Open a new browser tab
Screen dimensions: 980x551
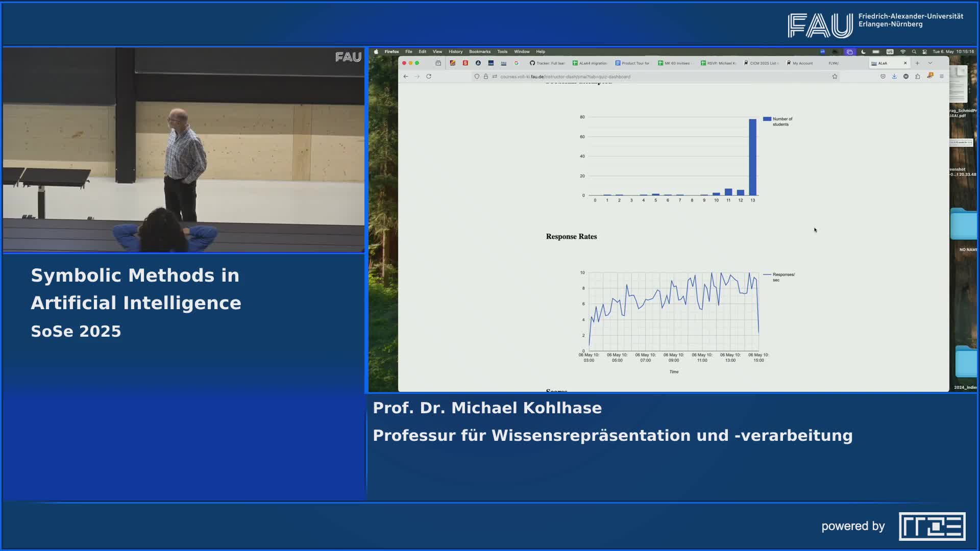pyautogui.click(x=917, y=63)
